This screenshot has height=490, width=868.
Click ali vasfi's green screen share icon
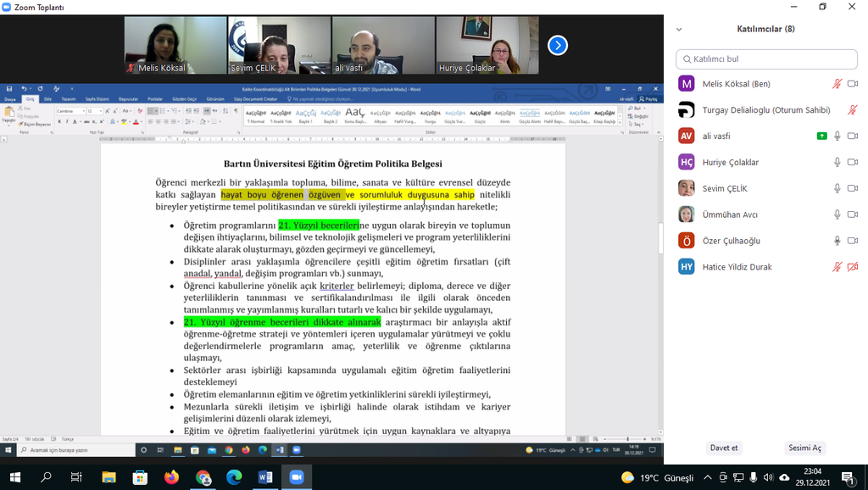(x=821, y=136)
